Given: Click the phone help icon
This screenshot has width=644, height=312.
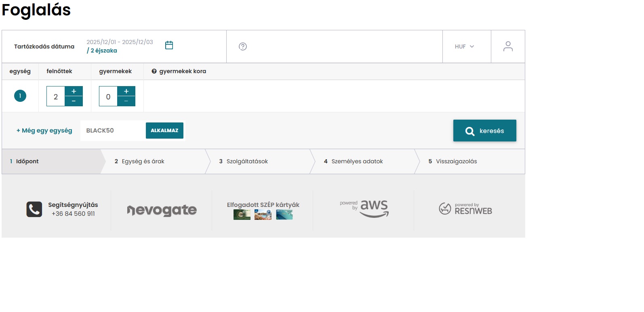Looking at the screenshot, I should (34, 209).
